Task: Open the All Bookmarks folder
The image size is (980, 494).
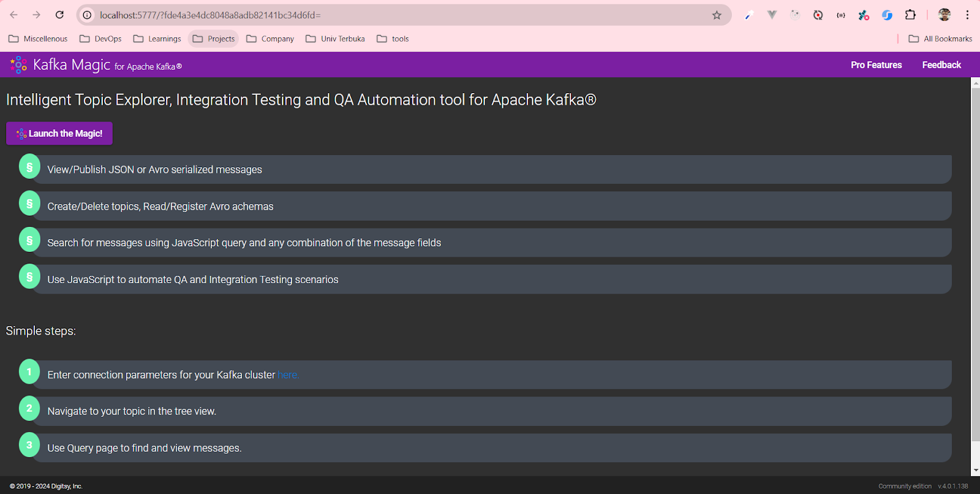Action: click(x=941, y=39)
